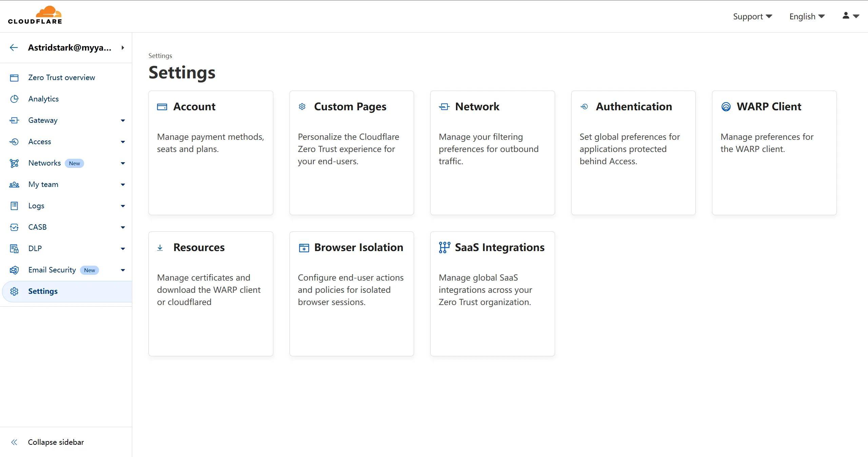The height and width of the screenshot is (457, 868).
Task: Go to Zero Trust overview
Action: click(62, 77)
